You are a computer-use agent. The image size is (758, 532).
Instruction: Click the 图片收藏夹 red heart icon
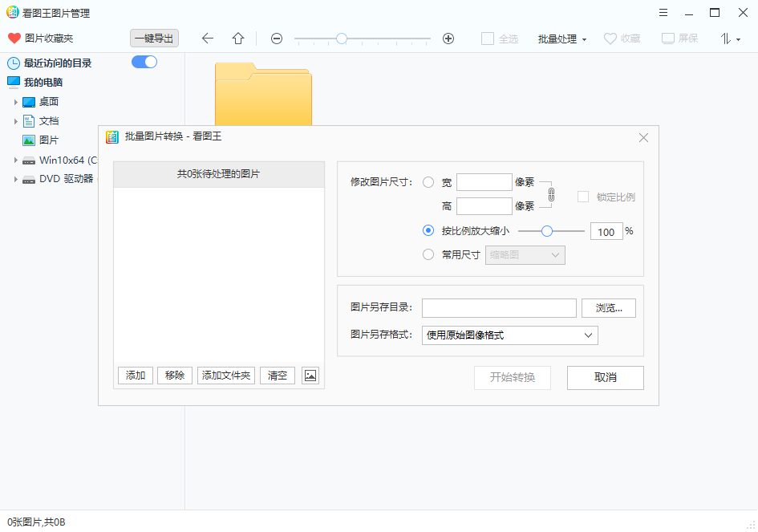point(14,36)
